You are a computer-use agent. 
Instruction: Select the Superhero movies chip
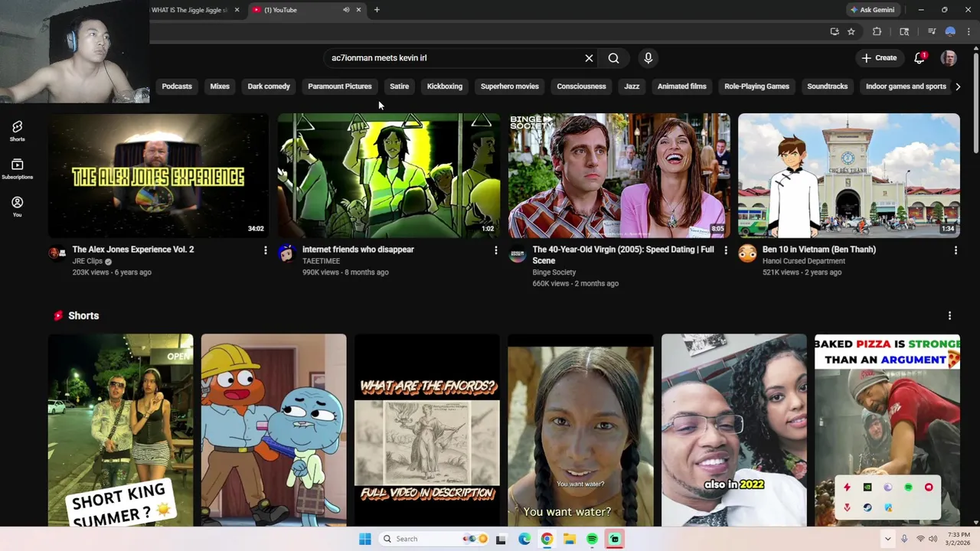point(510,86)
